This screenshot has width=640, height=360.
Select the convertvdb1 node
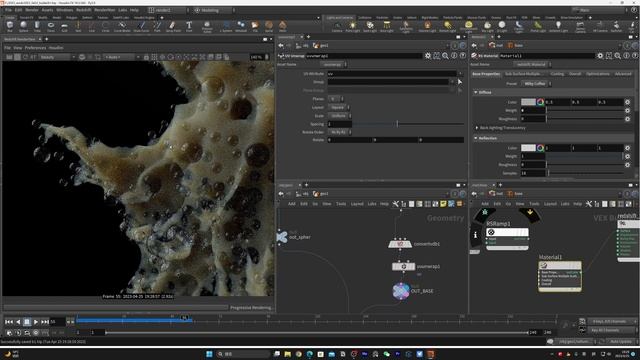coord(400,244)
